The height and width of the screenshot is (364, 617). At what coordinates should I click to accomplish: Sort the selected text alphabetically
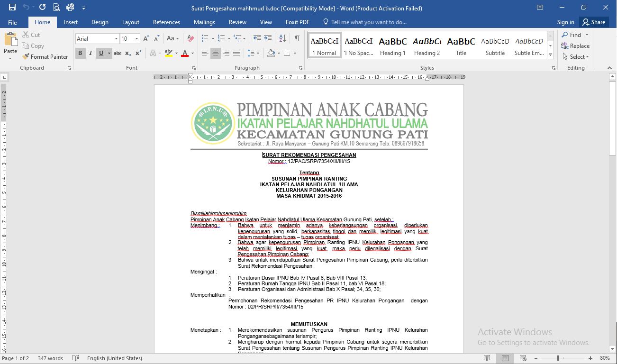(282, 38)
